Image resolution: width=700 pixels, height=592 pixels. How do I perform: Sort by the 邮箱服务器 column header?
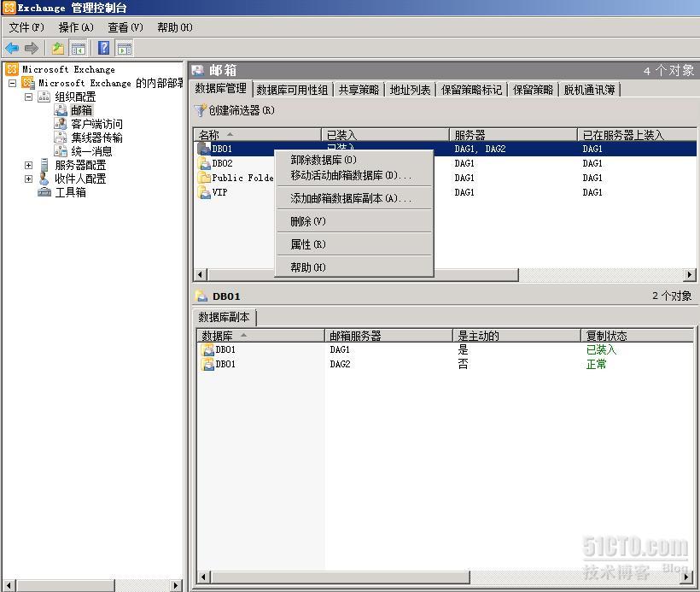388,336
